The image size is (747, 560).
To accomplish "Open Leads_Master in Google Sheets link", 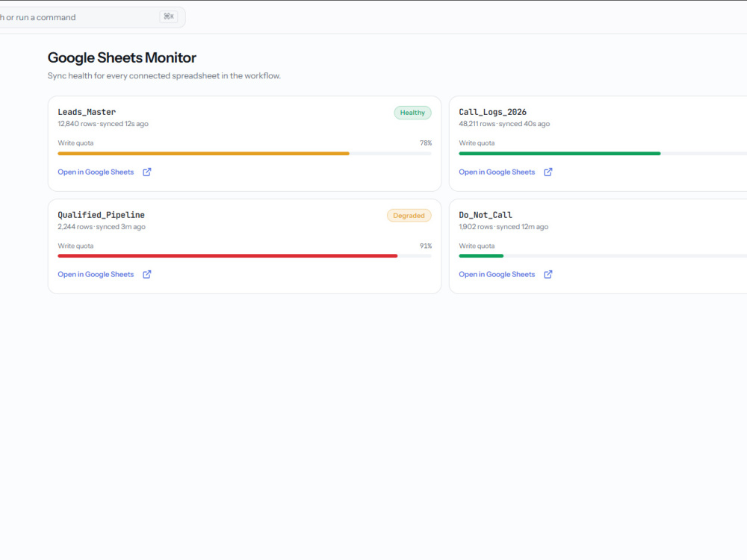I will (96, 172).
